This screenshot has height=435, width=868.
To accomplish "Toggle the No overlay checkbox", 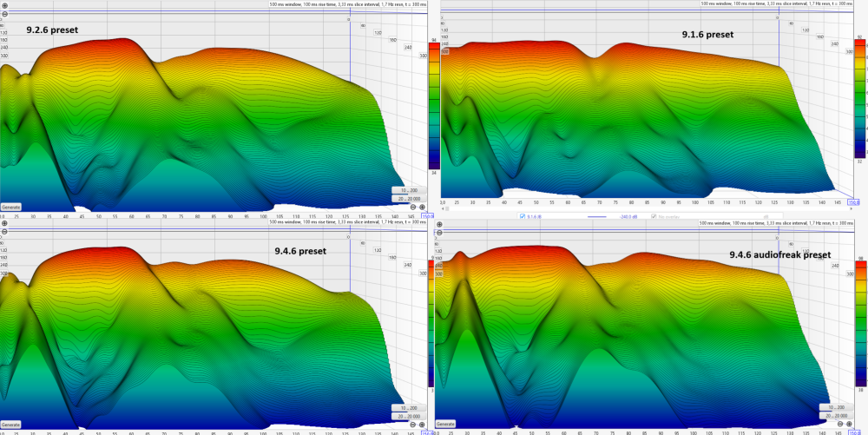I will click(x=654, y=216).
